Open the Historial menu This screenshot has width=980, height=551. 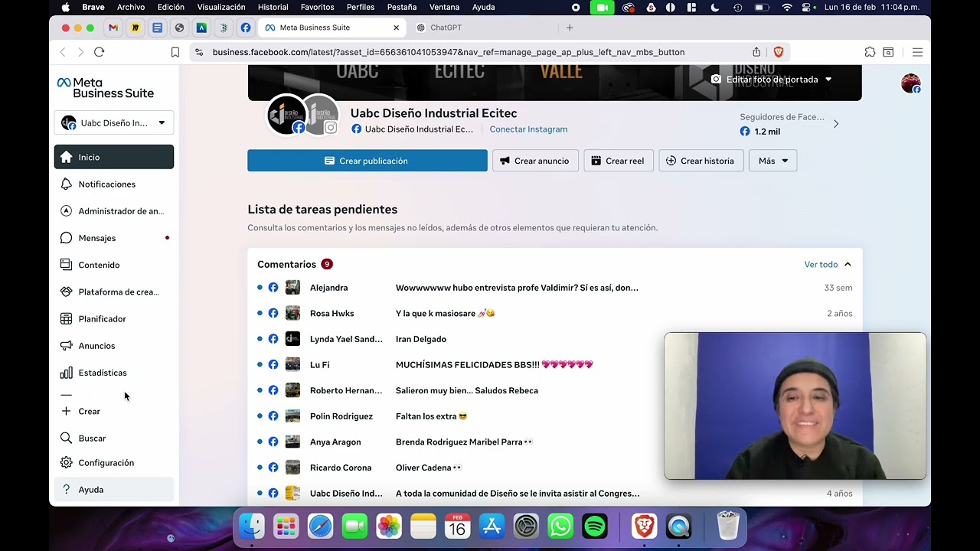coord(273,7)
